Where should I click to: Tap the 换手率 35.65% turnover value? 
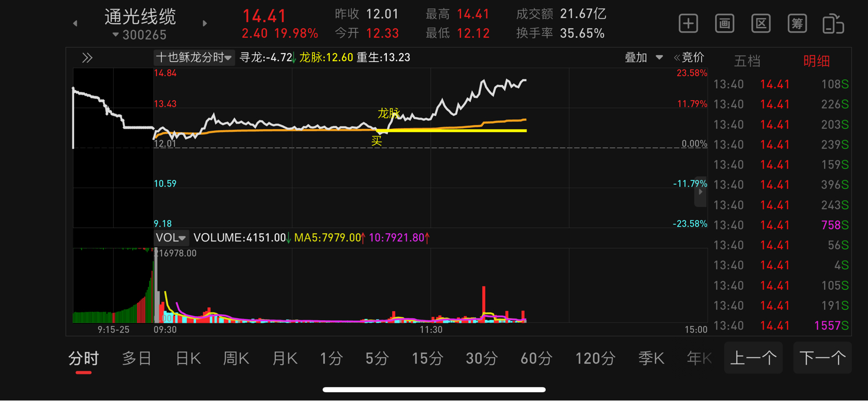point(560,33)
